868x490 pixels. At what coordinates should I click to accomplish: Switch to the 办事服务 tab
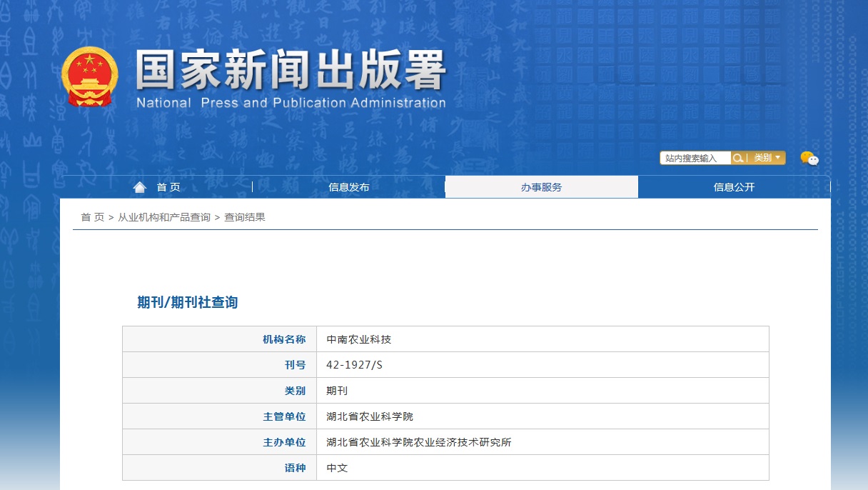pos(541,186)
